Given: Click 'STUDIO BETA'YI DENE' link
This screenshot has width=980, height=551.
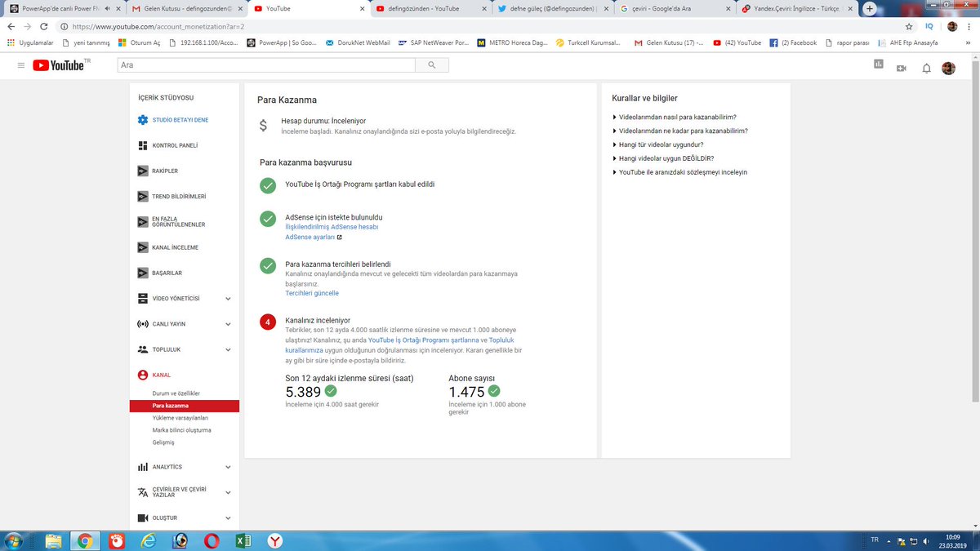Looking at the screenshot, I should tap(180, 120).
